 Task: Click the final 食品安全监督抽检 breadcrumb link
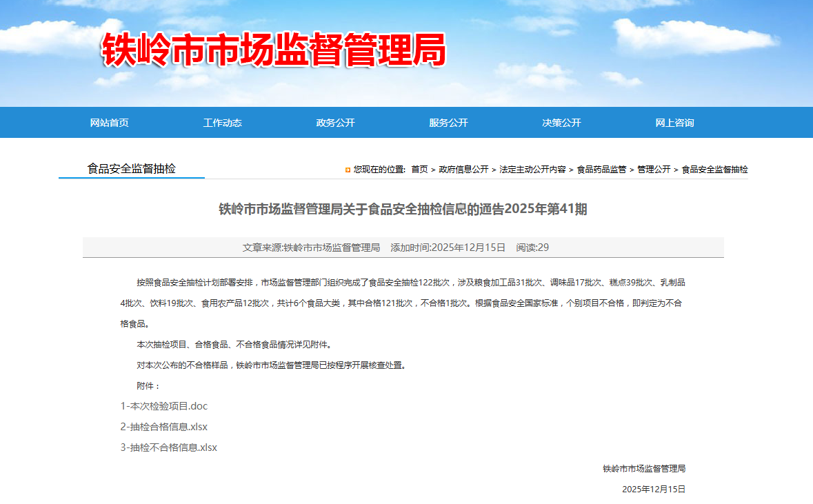[x=714, y=170]
